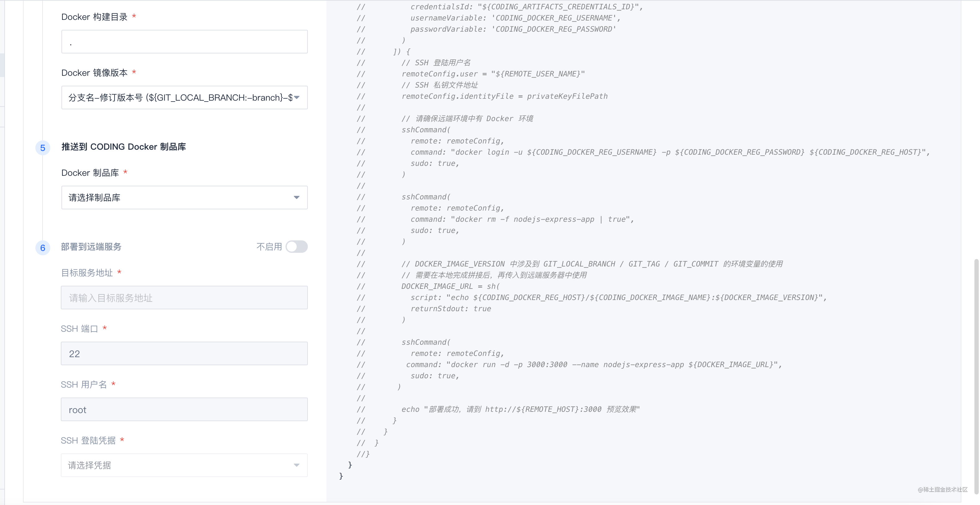The height and width of the screenshot is (505, 980).
Task: Click the Docker 制品库 field label
Action: [90, 173]
